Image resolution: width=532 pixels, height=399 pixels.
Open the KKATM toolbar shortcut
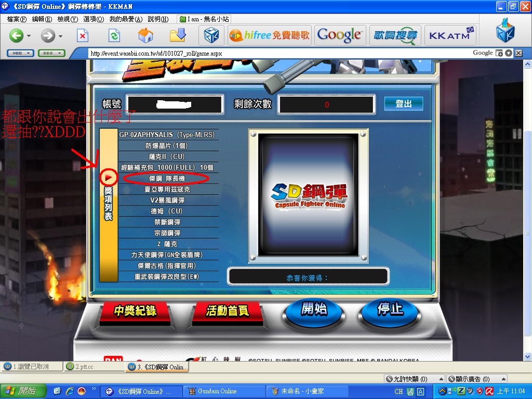[x=450, y=35]
